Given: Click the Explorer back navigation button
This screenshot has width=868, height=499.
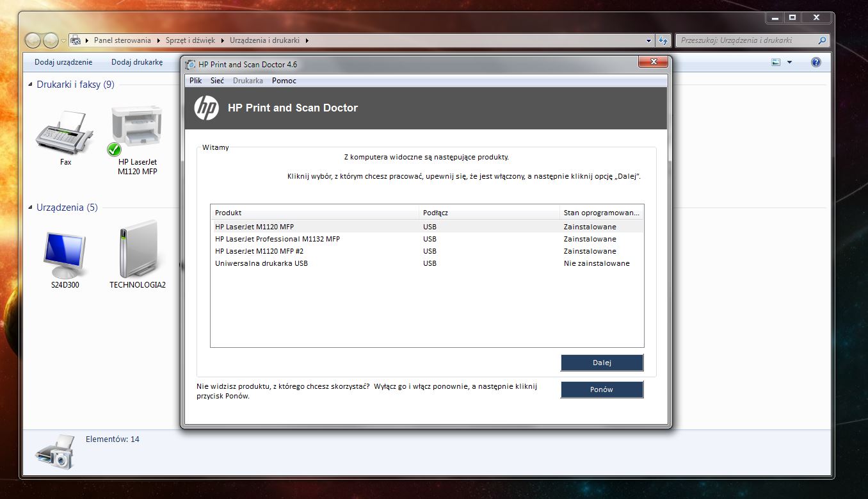Looking at the screenshot, I should tap(33, 40).
